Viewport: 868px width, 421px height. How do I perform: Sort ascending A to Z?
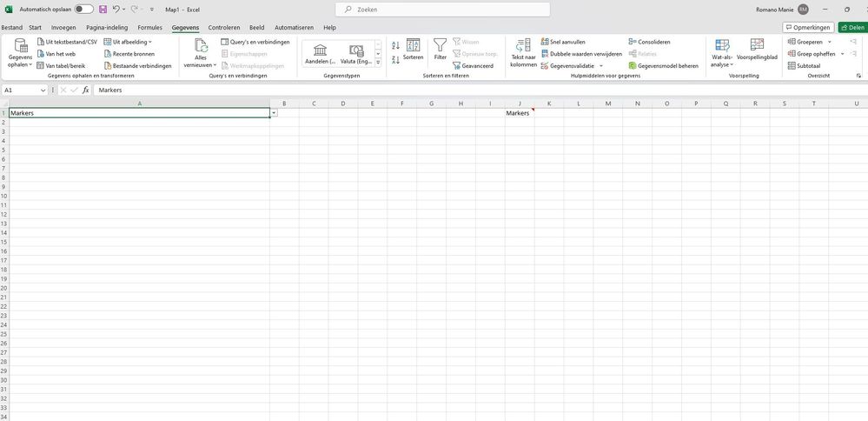[x=395, y=46]
